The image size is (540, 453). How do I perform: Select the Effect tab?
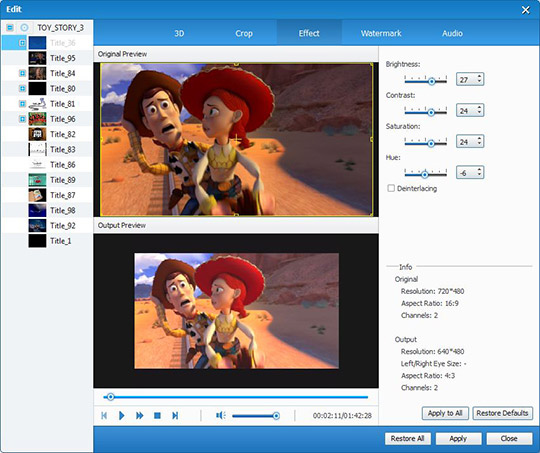pyautogui.click(x=309, y=33)
